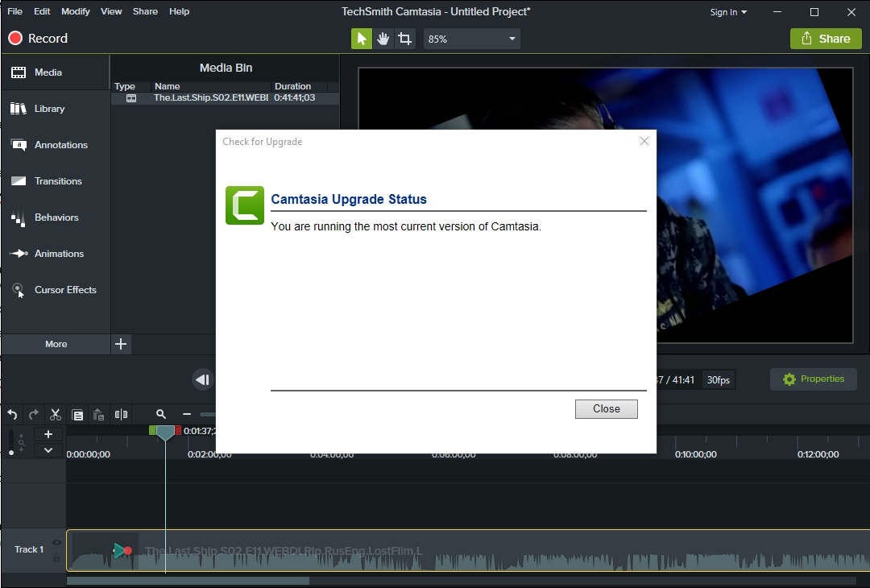The height and width of the screenshot is (588, 870).
Task: Click the timeline playhead handle
Action: point(165,433)
